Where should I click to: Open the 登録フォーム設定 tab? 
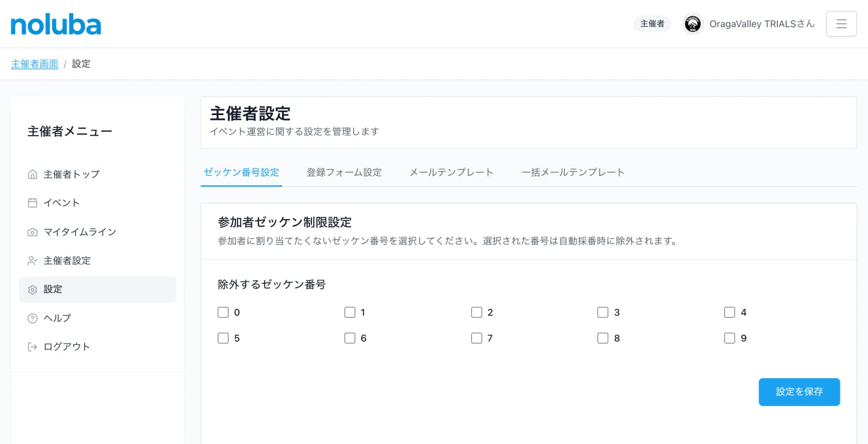click(344, 173)
